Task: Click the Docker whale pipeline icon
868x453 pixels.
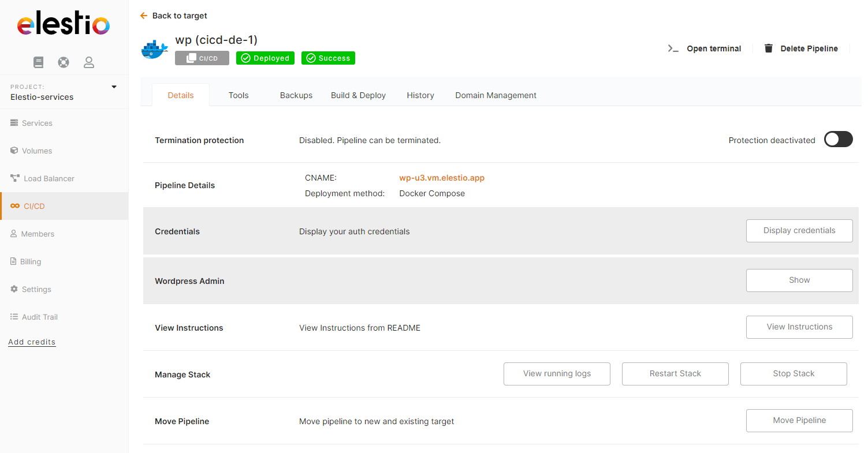Action: pyautogui.click(x=155, y=50)
